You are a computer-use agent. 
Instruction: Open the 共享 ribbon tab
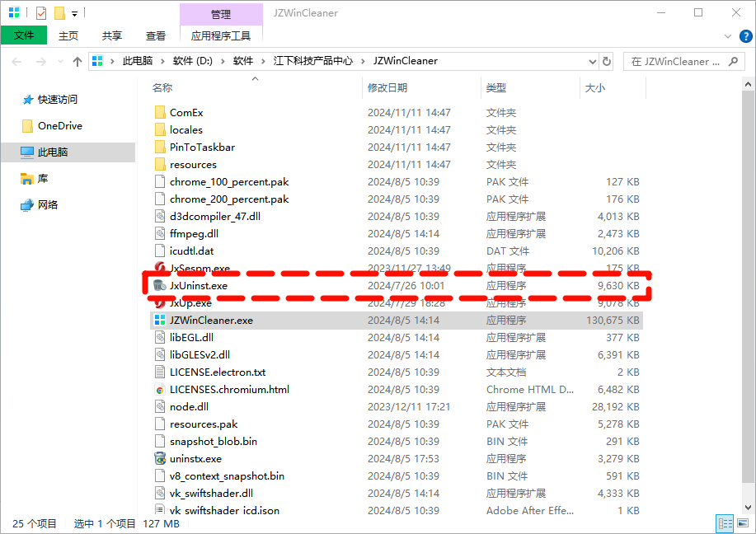[x=112, y=35]
